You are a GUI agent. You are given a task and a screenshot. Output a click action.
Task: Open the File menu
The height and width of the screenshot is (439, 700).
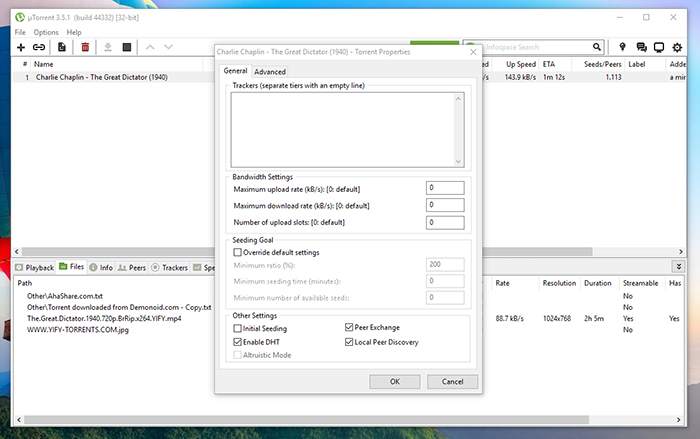(20, 32)
